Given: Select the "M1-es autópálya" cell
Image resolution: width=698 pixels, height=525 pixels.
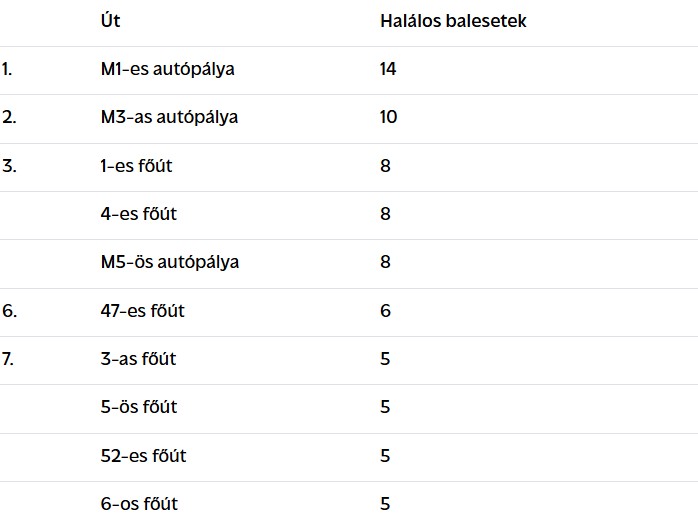Looking at the screenshot, I should coord(167,69).
